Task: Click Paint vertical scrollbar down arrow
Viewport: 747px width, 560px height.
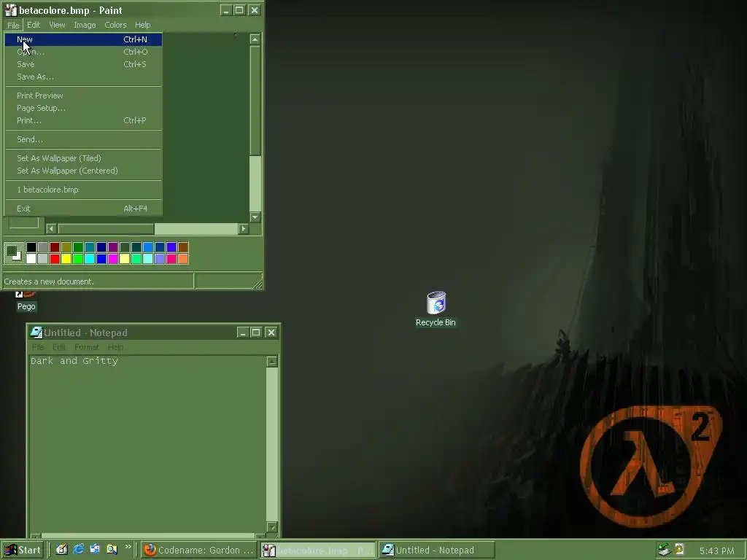Action: 255,217
